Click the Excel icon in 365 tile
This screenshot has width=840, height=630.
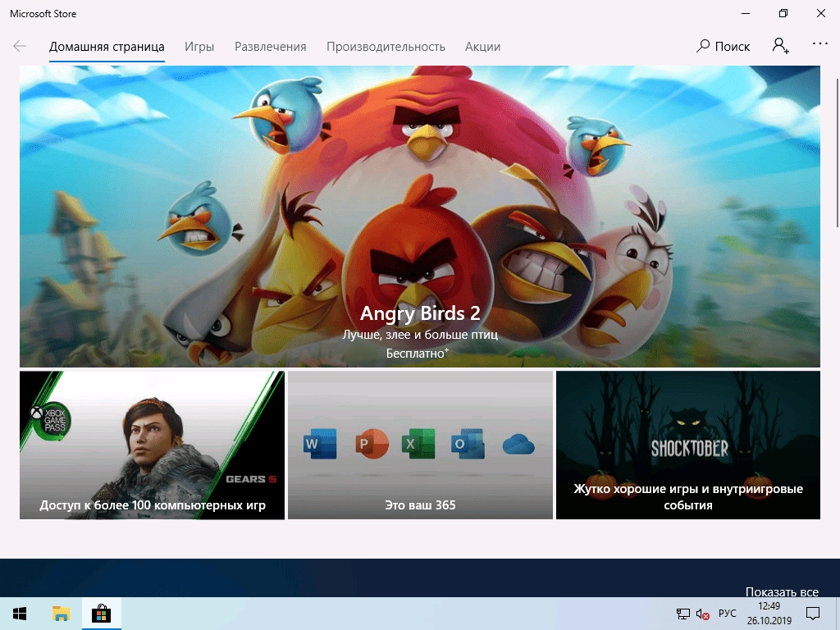418,444
